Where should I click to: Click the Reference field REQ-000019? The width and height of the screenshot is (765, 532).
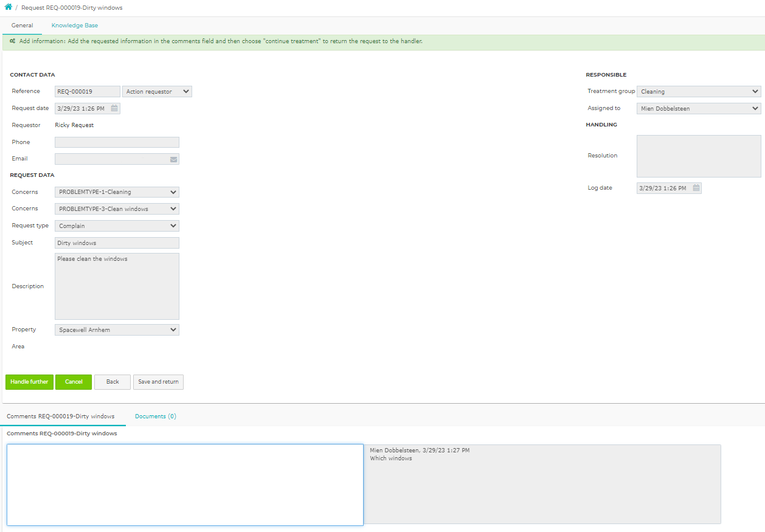click(88, 92)
